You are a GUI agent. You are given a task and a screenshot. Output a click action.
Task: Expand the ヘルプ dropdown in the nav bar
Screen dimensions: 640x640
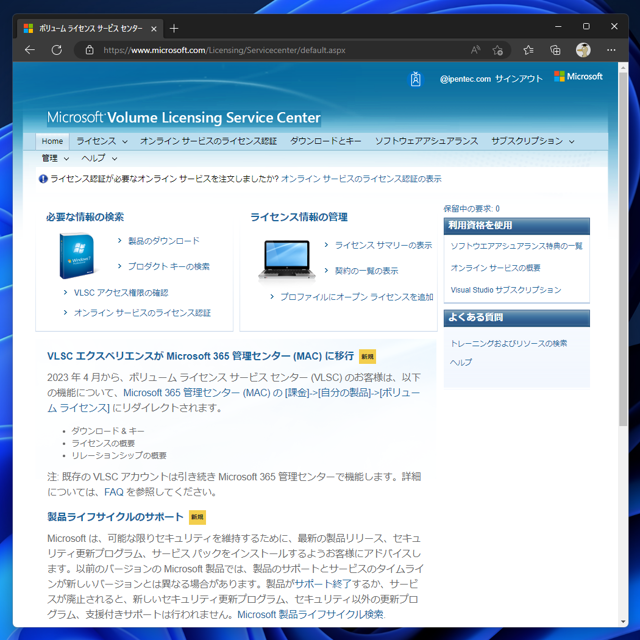pos(99,158)
